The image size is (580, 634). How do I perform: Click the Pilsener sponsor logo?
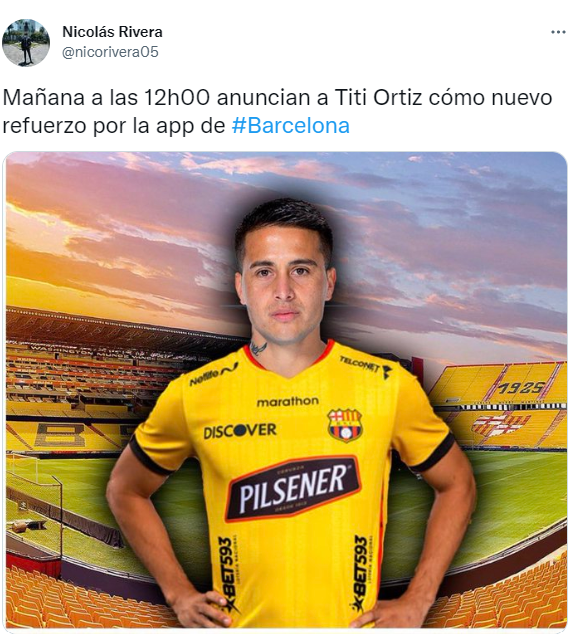tap(293, 488)
